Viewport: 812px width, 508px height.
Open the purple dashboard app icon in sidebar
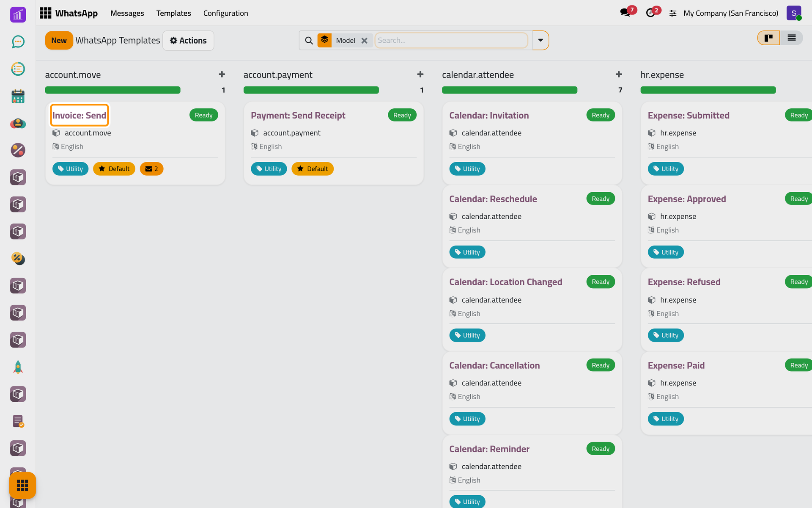18,15
